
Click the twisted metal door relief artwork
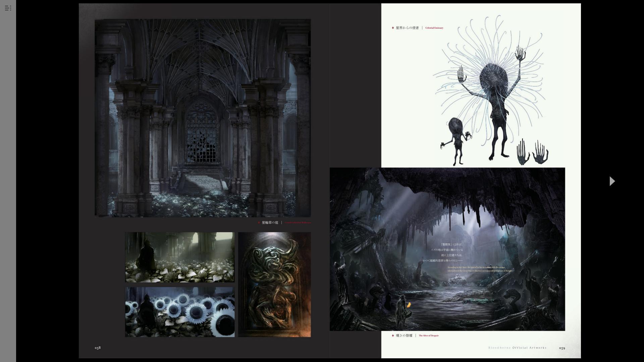click(274, 285)
